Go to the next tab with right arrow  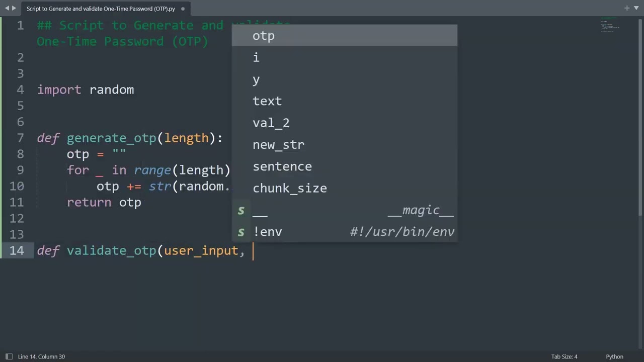click(14, 9)
